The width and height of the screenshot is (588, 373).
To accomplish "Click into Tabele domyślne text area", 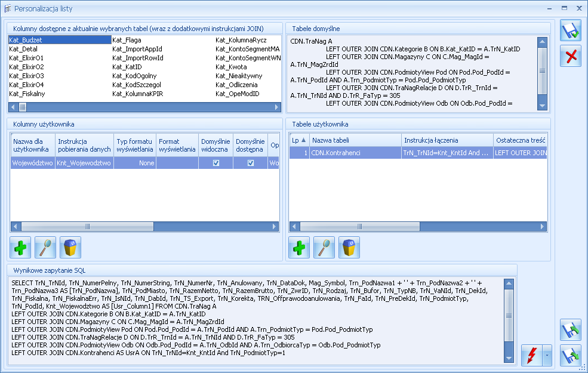I will click(412, 73).
